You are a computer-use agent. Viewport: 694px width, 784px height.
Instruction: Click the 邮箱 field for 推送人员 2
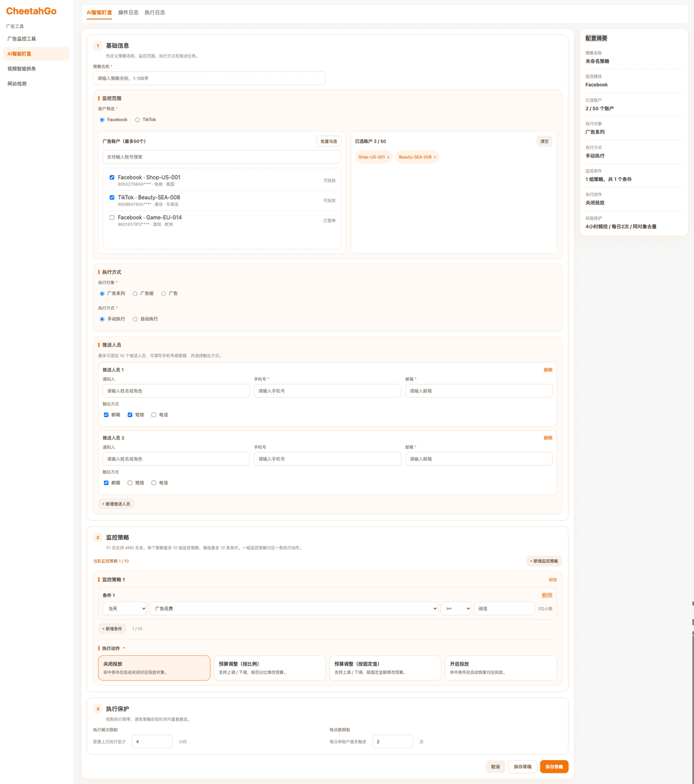[x=478, y=459]
